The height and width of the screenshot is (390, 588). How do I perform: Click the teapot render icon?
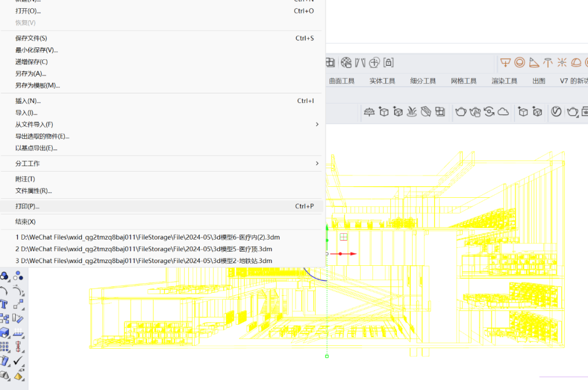(461, 111)
